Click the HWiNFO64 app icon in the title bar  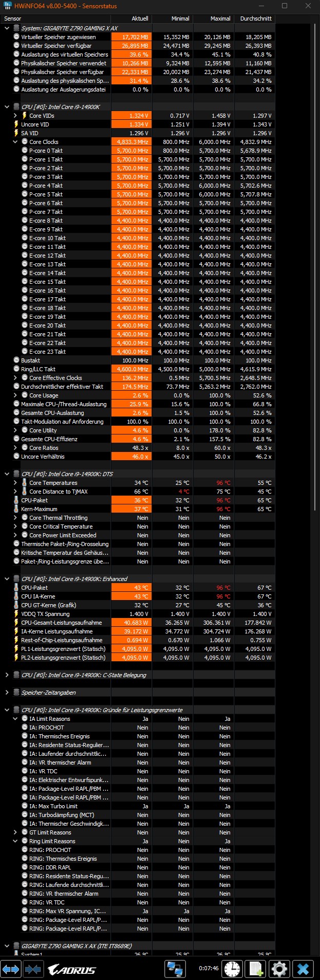8,6
